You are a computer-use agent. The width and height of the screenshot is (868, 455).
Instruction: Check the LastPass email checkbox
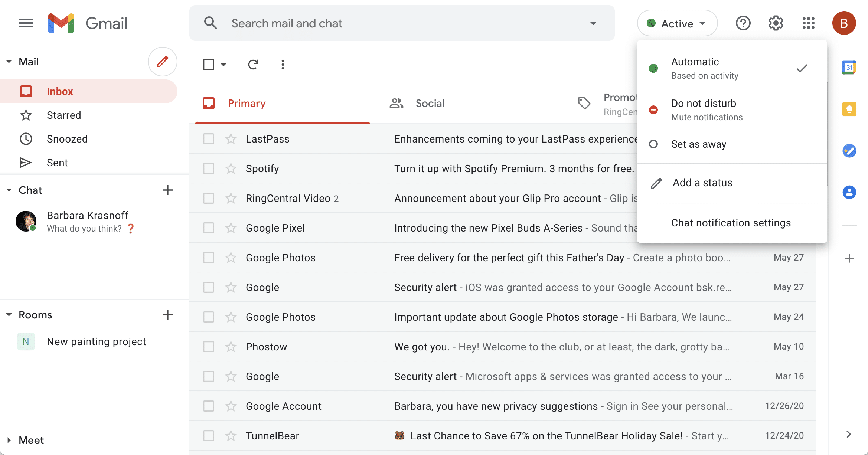(209, 139)
